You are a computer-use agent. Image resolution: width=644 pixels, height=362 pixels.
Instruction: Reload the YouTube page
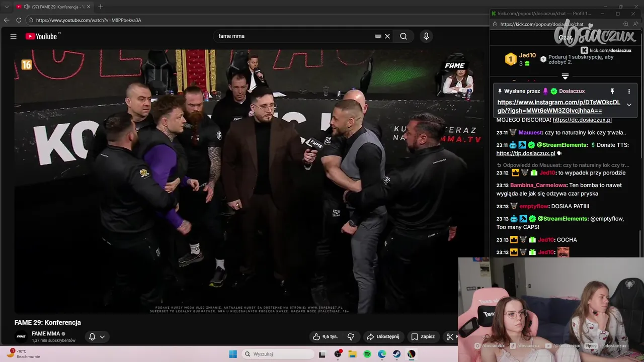point(19,20)
